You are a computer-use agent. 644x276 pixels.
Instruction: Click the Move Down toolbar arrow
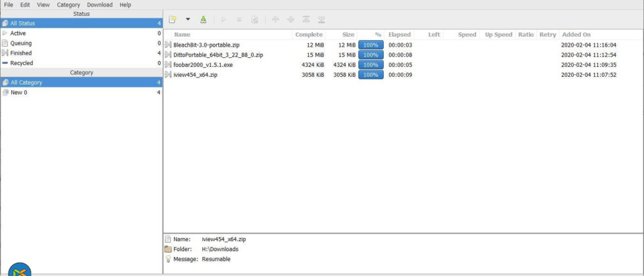pyautogui.click(x=290, y=19)
